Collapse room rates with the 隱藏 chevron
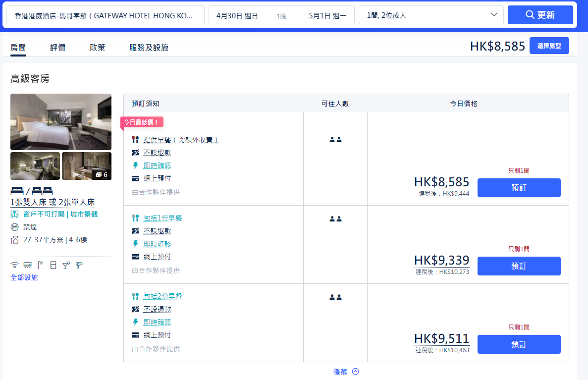This screenshot has height=380, width=588. coord(355,372)
